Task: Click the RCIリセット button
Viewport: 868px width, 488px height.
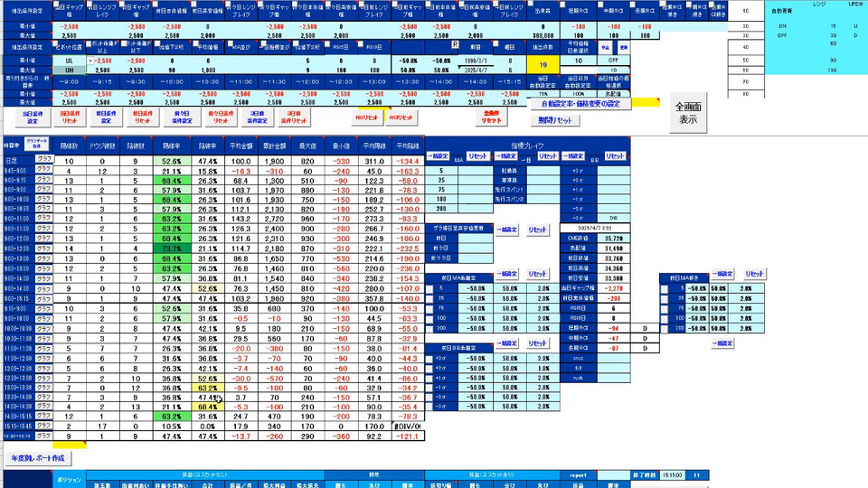Action: [x=401, y=117]
